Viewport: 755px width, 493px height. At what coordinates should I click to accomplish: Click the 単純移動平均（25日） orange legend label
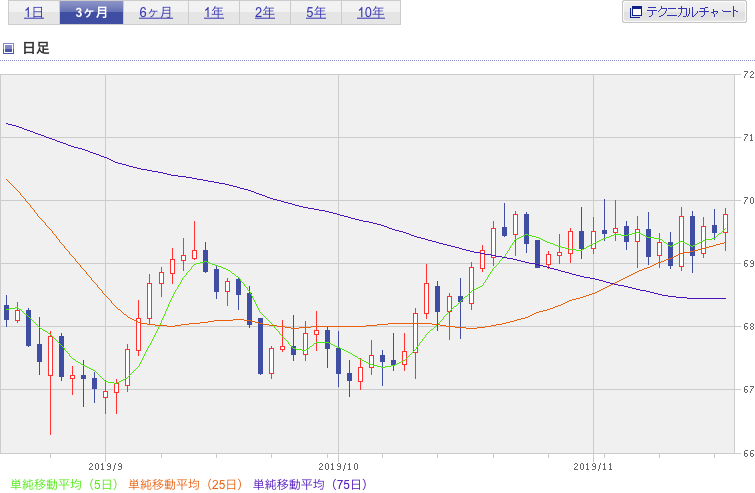click(185, 484)
